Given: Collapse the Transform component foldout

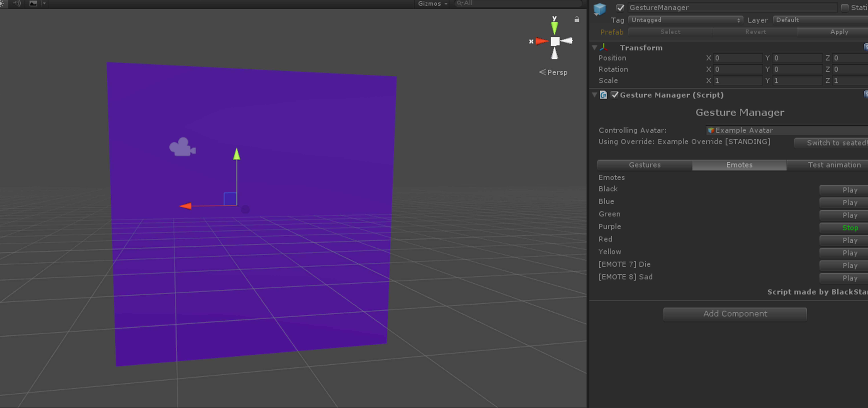Looking at the screenshot, I should coord(594,47).
